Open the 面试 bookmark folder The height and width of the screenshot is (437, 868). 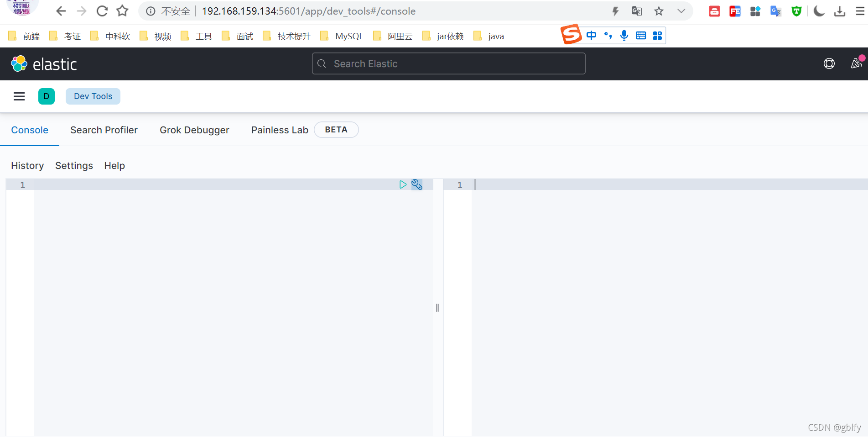click(238, 36)
